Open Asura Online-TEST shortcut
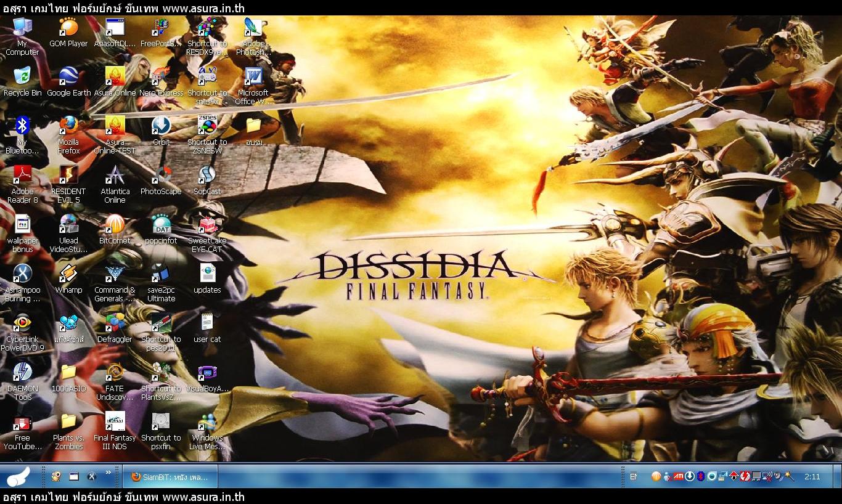The height and width of the screenshot is (504, 842). [115, 136]
